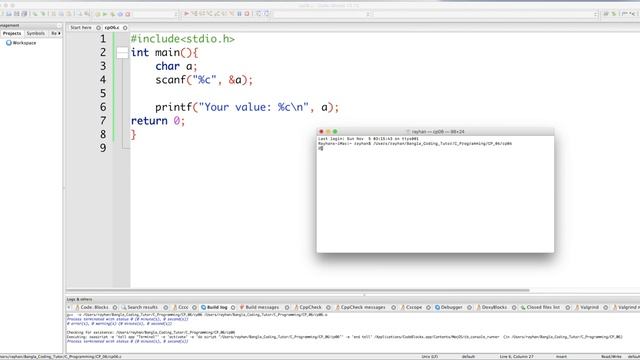
Task: Open the CppCheck tab
Action: point(310,307)
